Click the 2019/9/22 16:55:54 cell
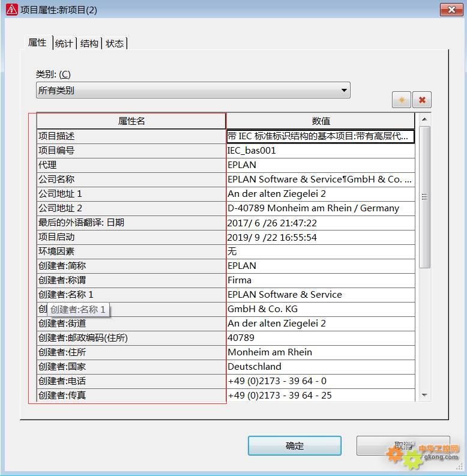467x476 pixels. pyautogui.click(x=321, y=237)
